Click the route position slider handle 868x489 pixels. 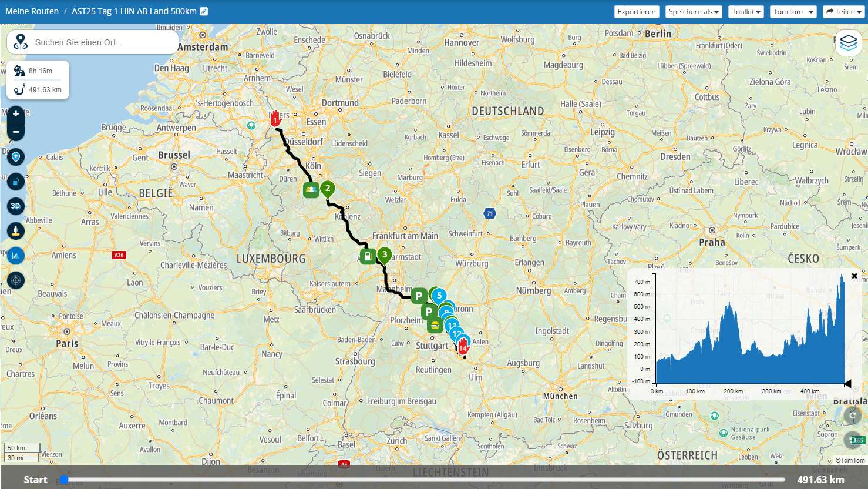pyautogui.click(x=64, y=480)
